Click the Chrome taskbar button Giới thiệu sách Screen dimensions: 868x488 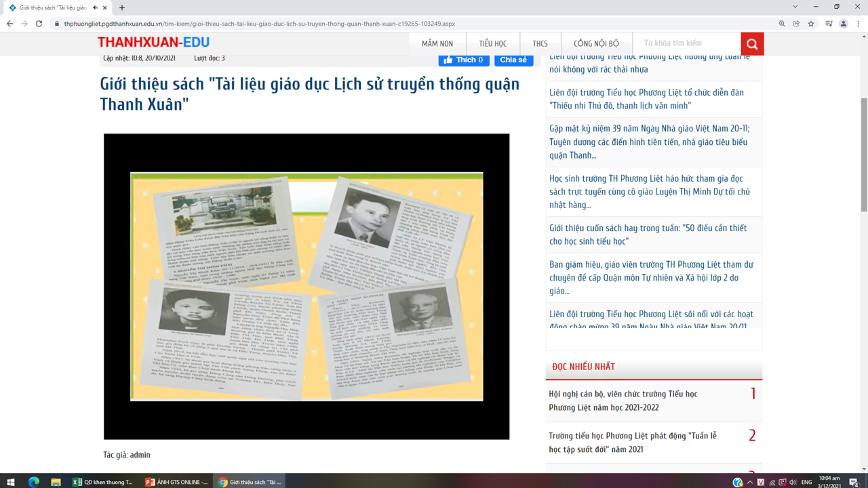click(250, 482)
